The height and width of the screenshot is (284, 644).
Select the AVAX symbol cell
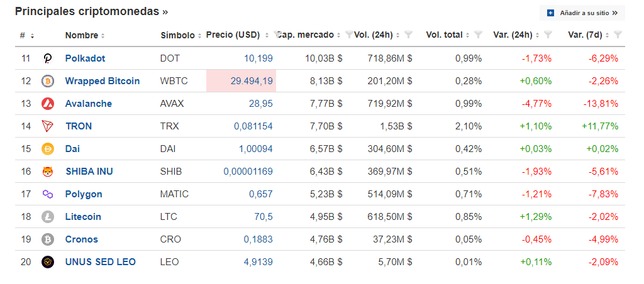(172, 104)
